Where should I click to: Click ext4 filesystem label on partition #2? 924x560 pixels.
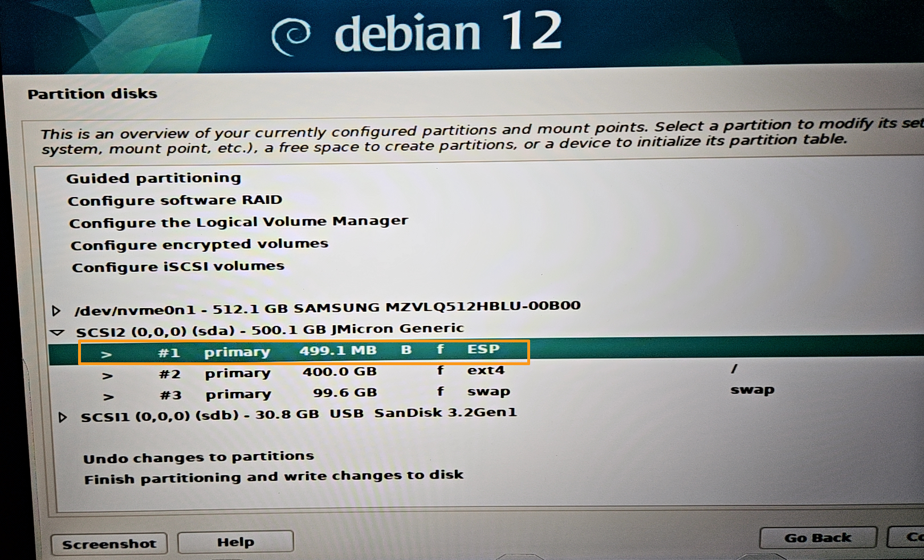(x=486, y=370)
